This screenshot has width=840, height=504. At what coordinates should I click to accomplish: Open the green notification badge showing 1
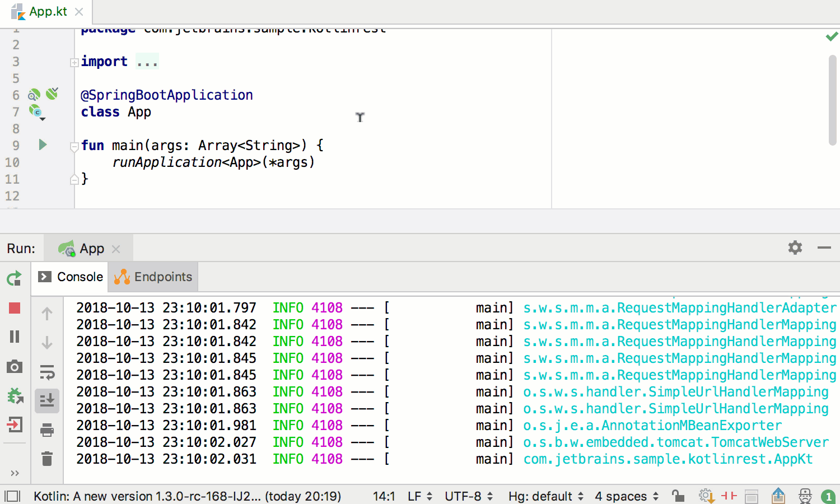click(x=828, y=496)
